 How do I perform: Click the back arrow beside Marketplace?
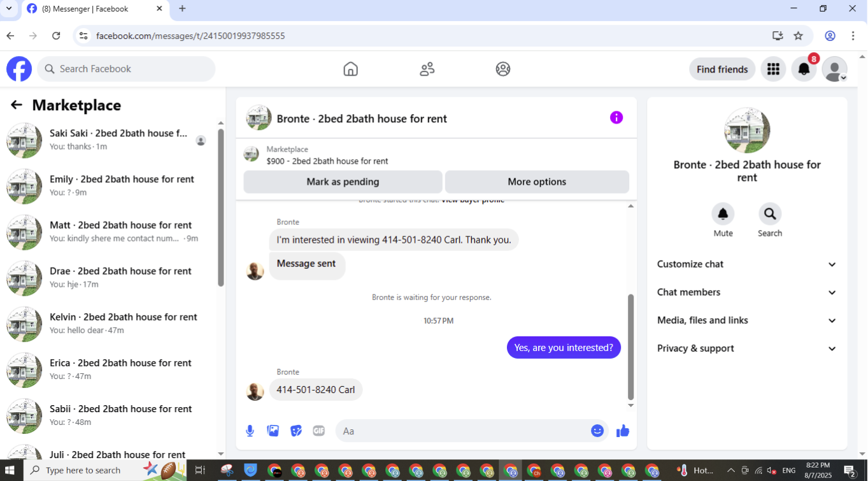pyautogui.click(x=17, y=105)
